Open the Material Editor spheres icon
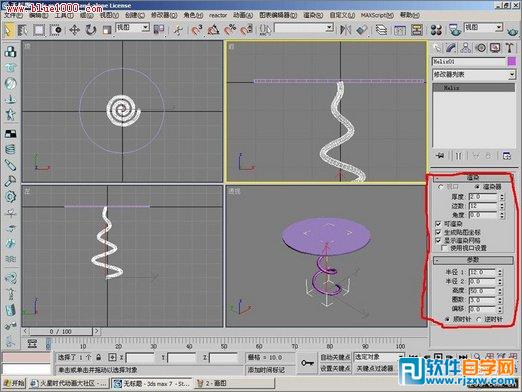This screenshot has width=522, height=392. [436, 30]
